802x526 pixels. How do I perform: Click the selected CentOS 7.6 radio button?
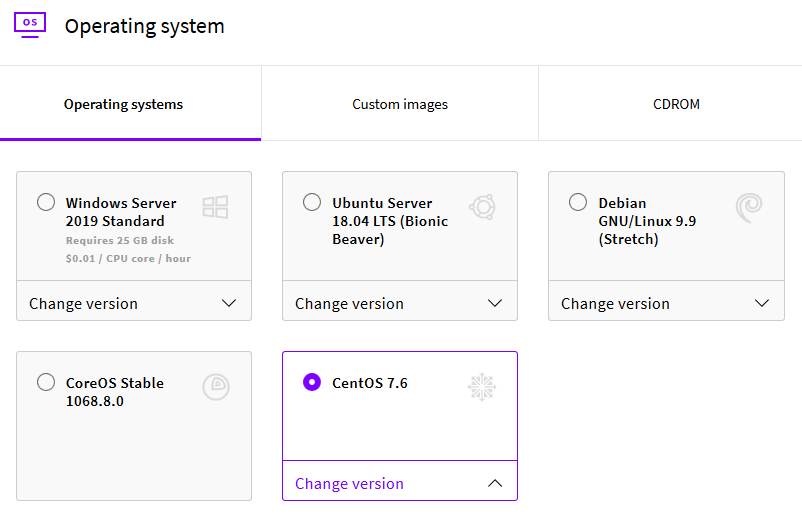pyautogui.click(x=312, y=382)
